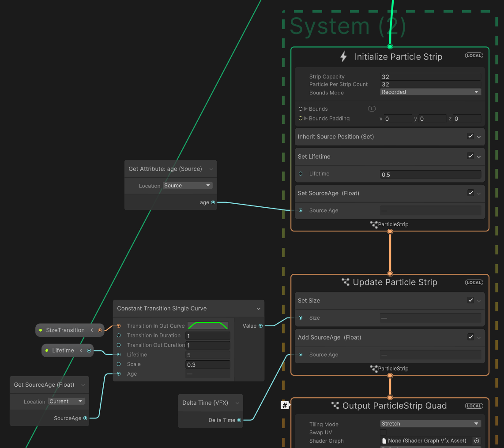504x448 pixels.
Task: Open the Transition In Out Curve editor
Action: pyautogui.click(x=208, y=325)
